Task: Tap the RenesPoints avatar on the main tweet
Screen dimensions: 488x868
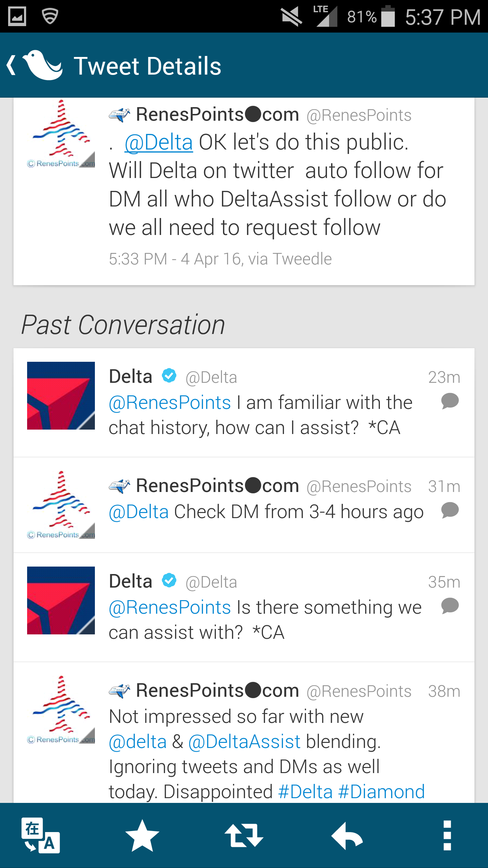Action: pos(61,134)
